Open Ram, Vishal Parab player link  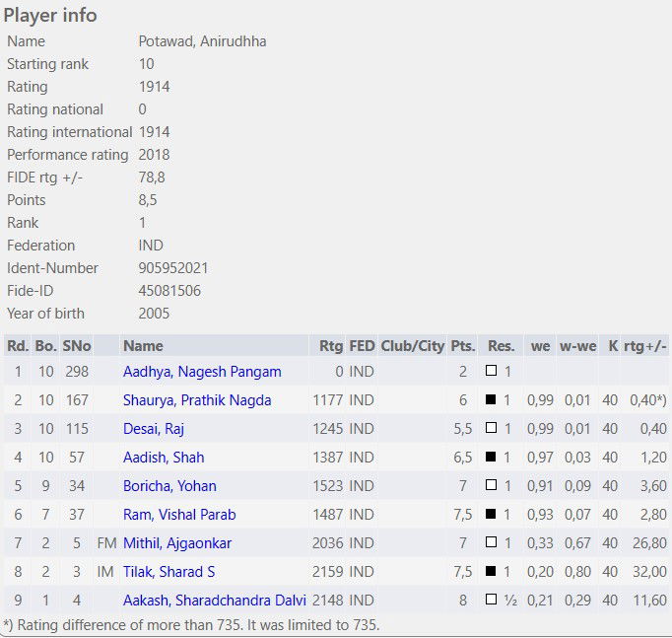tap(179, 515)
